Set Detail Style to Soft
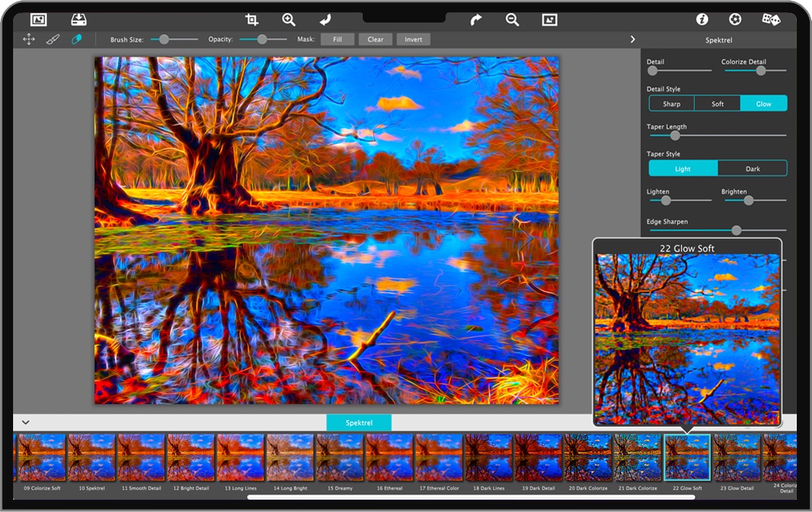The image size is (812, 512). coord(717,104)
